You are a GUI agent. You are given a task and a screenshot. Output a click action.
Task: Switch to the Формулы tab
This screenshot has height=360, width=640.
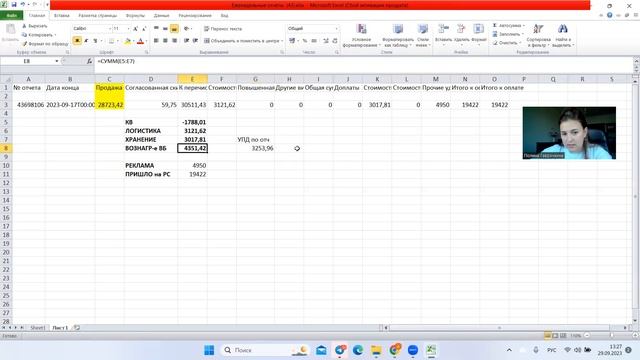point(135,16)
